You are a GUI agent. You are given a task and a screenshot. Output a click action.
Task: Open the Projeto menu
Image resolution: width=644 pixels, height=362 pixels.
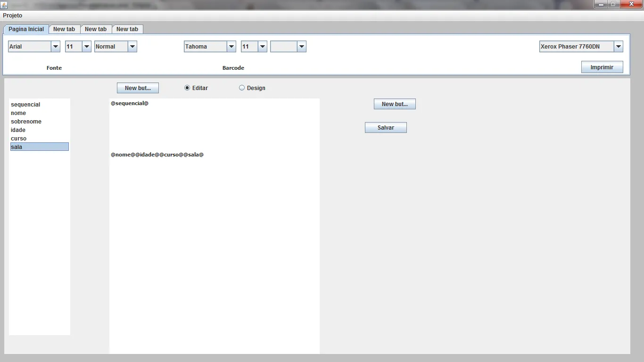click(12, 16)
